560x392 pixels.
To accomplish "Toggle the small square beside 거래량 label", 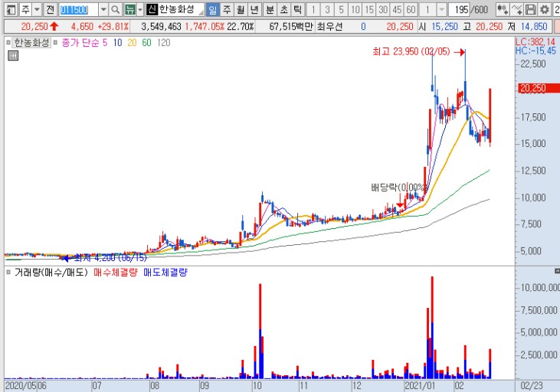I will click(x=8, y=273).
